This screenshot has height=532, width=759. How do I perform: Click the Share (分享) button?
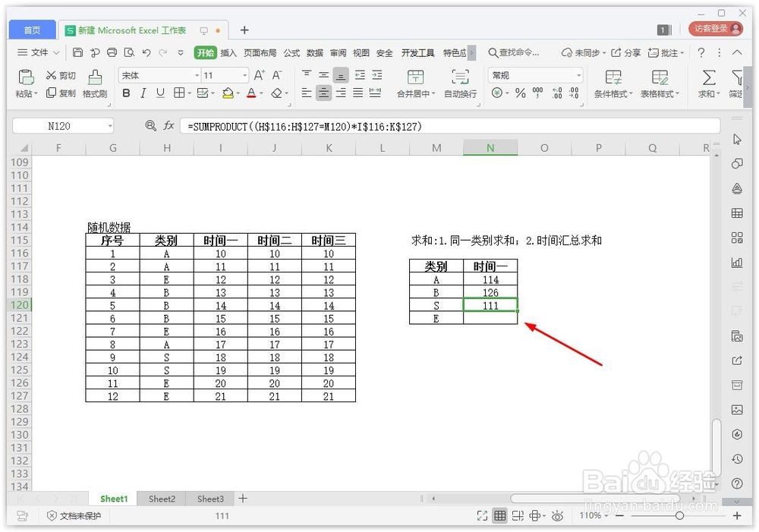(626, 52)
